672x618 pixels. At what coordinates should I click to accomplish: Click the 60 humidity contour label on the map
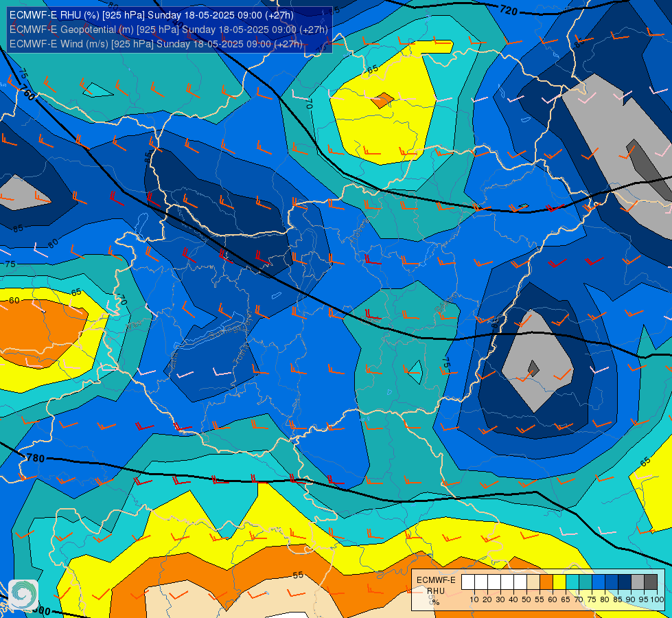tap(14, 300)
